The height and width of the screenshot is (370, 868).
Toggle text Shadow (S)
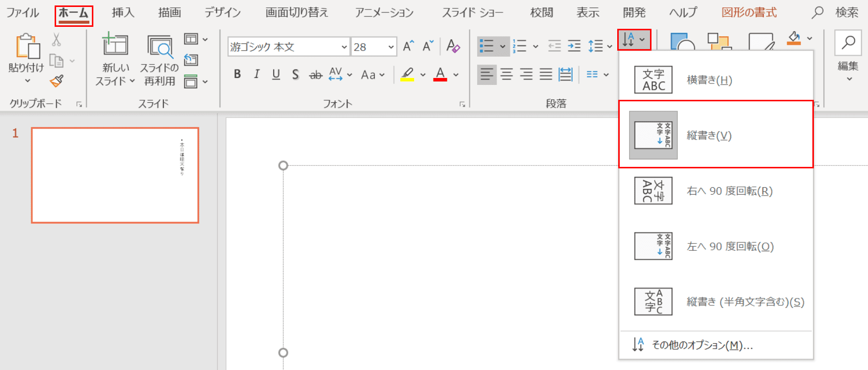pyautogui.click(x=295, y=74)
